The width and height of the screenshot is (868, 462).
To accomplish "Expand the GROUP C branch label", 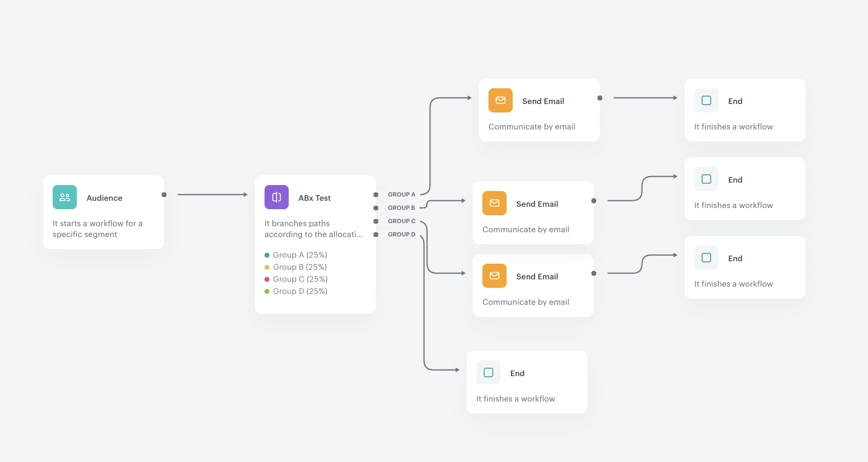I will click(401, 221).
